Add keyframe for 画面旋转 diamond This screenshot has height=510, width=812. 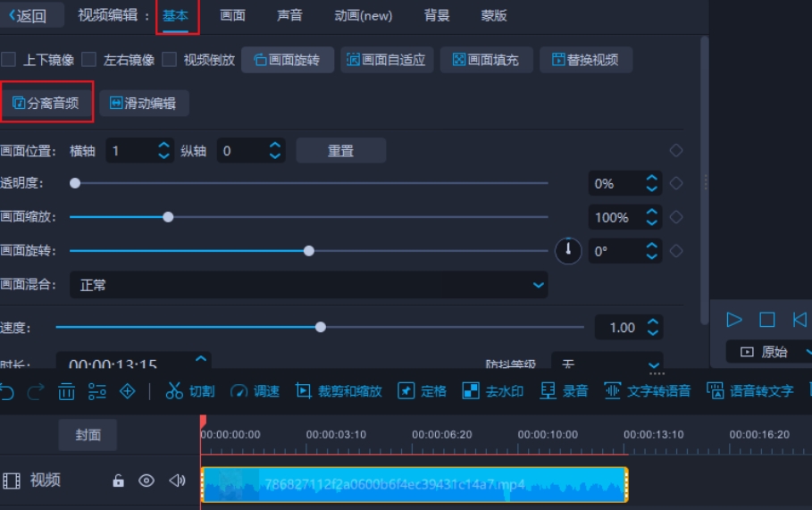pos(676,251)
